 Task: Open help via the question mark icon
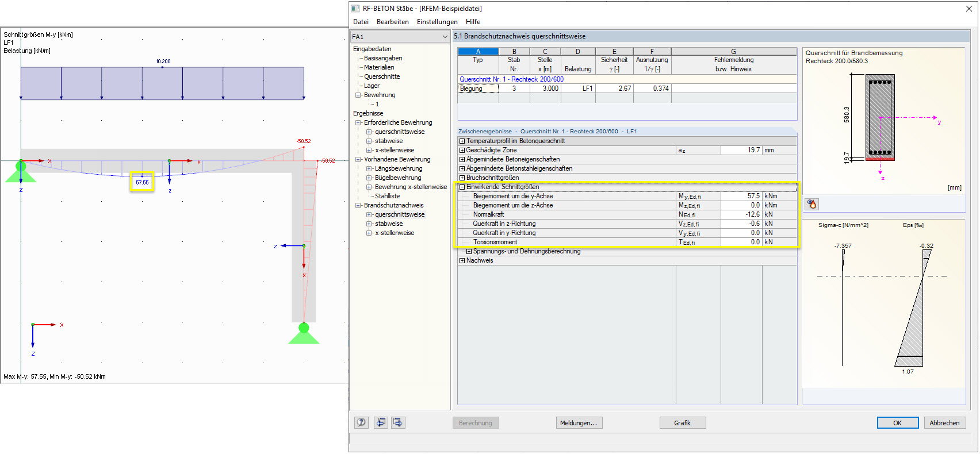point(361,422)
